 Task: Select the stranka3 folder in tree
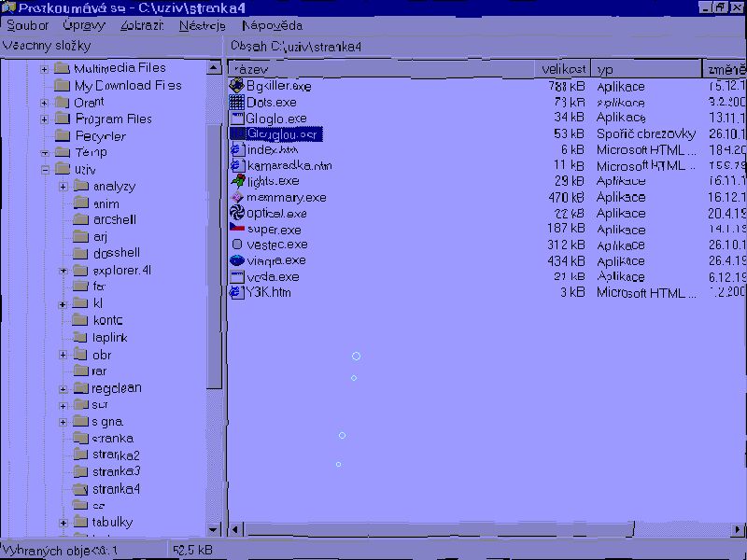tap(116, 471)
